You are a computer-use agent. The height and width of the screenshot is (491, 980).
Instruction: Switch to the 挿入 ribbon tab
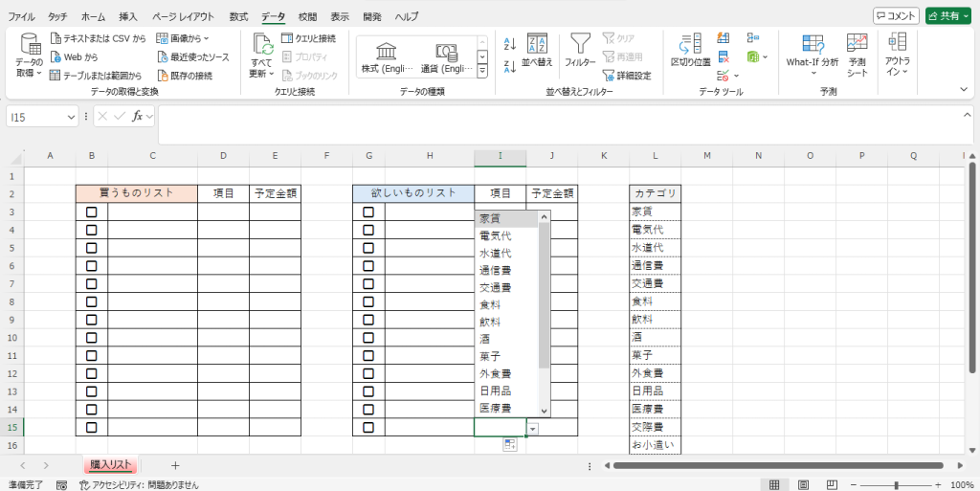click(127, 17)
